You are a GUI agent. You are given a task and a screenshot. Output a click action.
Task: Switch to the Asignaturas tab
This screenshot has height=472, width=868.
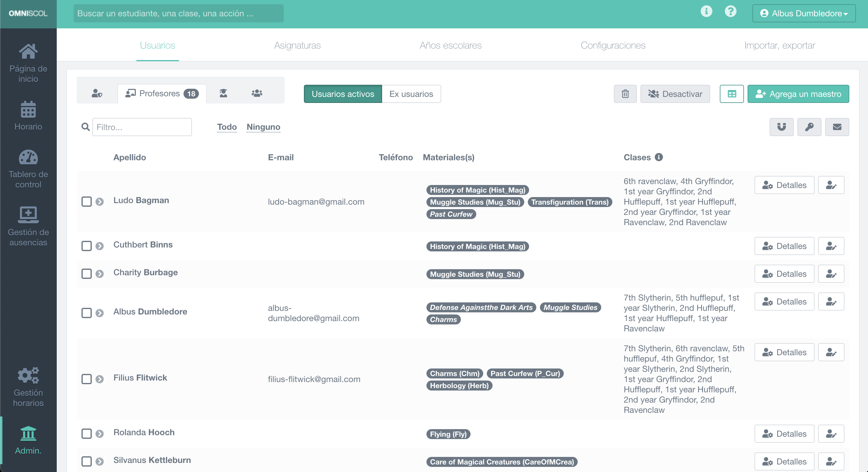(x=297, y=46)
